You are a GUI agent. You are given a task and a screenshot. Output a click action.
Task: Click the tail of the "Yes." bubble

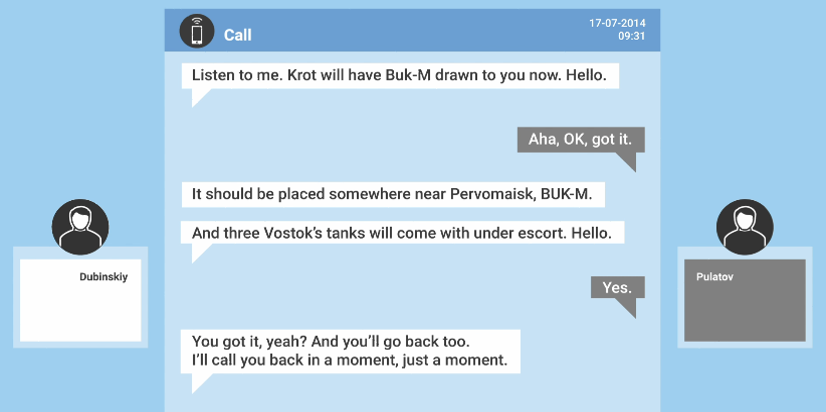627,307
